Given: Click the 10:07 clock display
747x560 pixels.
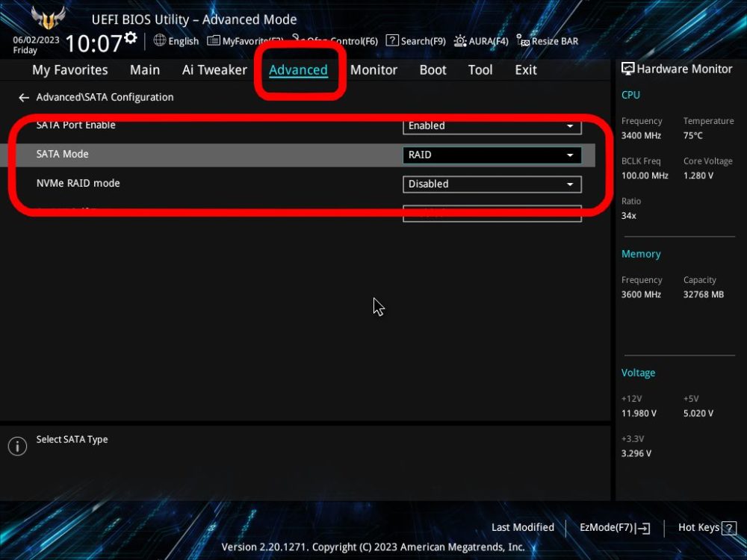Looking at the screenshot, I should (94, 43).
